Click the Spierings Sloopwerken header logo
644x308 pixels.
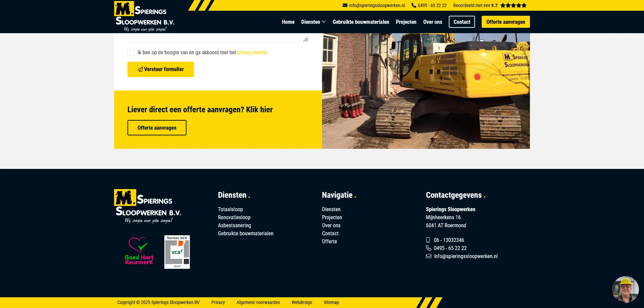click(x=145, y=16)
